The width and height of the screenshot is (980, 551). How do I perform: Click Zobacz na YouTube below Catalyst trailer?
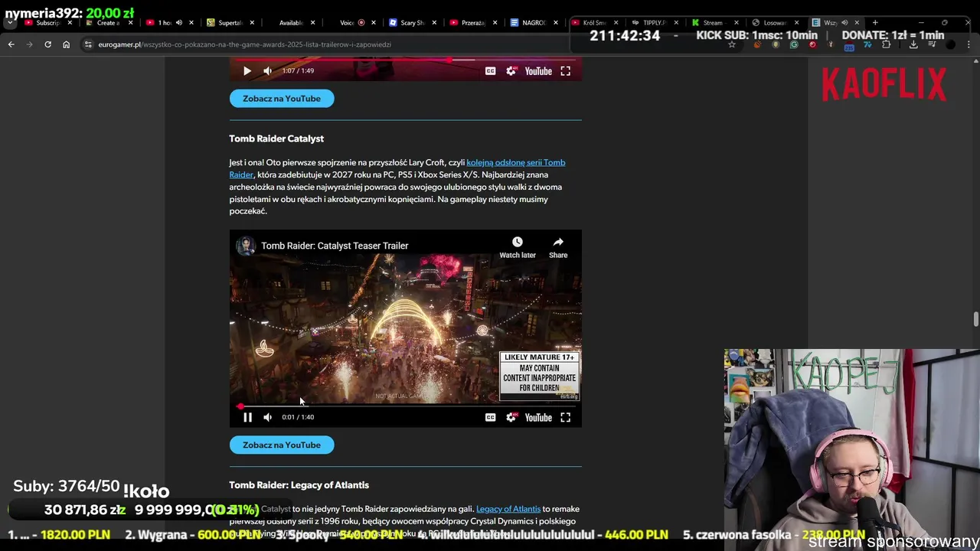(x=282, y=445)
